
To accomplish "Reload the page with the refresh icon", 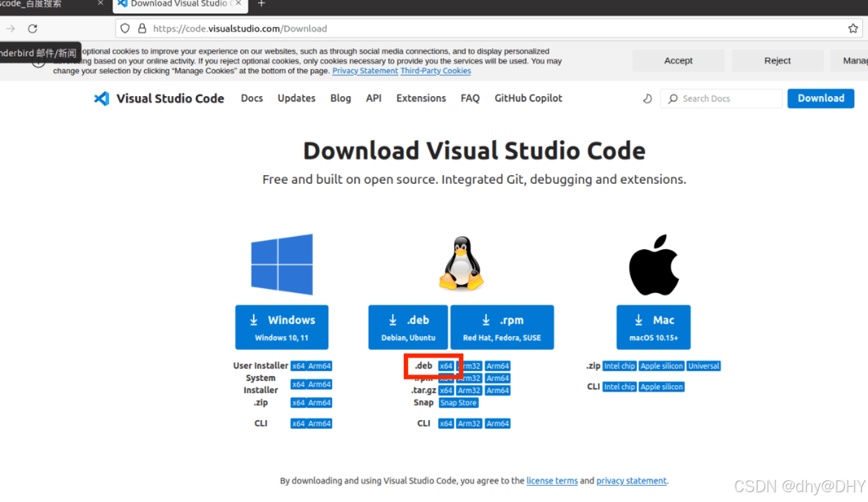I will coord(32,28).
